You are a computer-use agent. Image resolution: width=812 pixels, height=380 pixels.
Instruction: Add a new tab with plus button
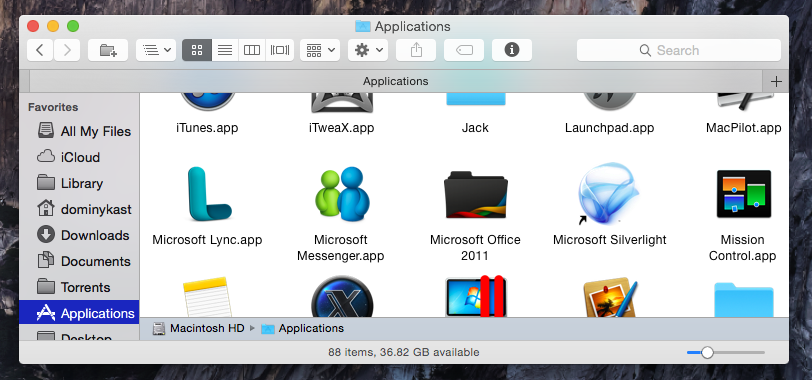point(776,81)
